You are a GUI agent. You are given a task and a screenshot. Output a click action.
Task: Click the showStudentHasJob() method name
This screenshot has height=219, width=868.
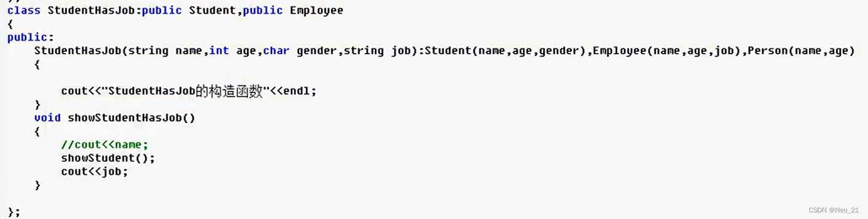(x=132, y=118)
